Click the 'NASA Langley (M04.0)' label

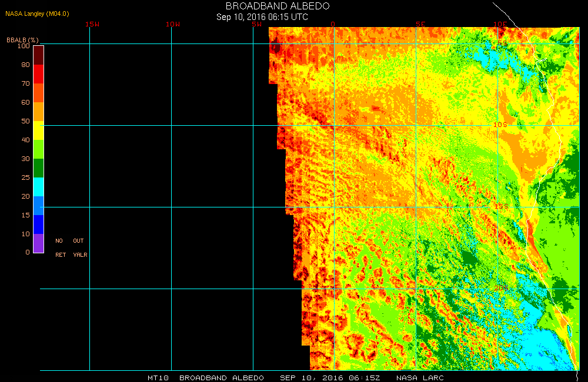(x=37, y=14)
